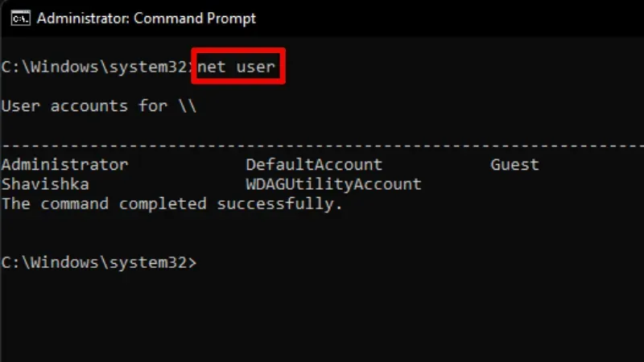Click the dashed separator line

pyautogui.click(x=323, y=146)
